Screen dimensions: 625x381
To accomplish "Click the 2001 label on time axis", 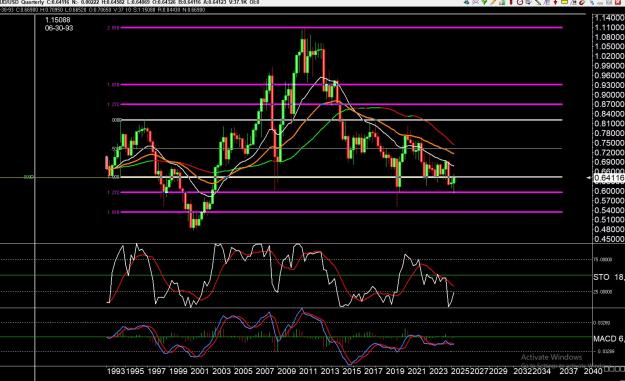I will click(x=200, y=371).
